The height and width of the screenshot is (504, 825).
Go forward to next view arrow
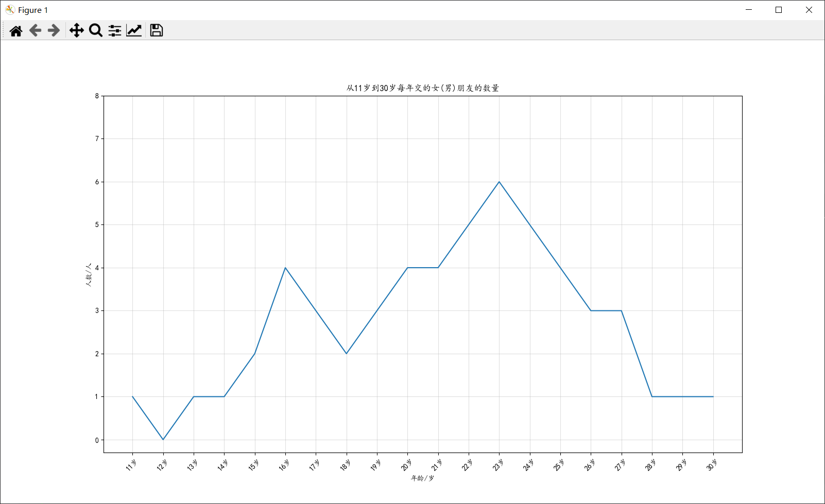[x=54, y=30]
